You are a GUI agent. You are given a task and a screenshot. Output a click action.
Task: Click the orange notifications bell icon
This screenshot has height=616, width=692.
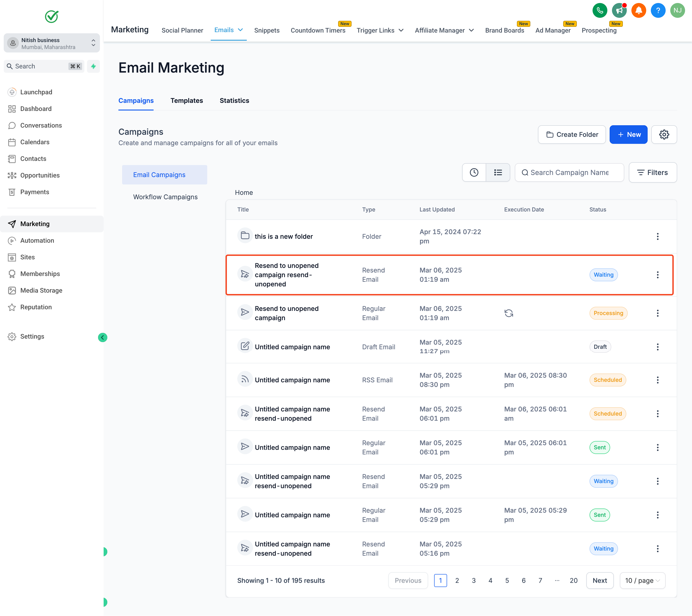tap(639, 10)
